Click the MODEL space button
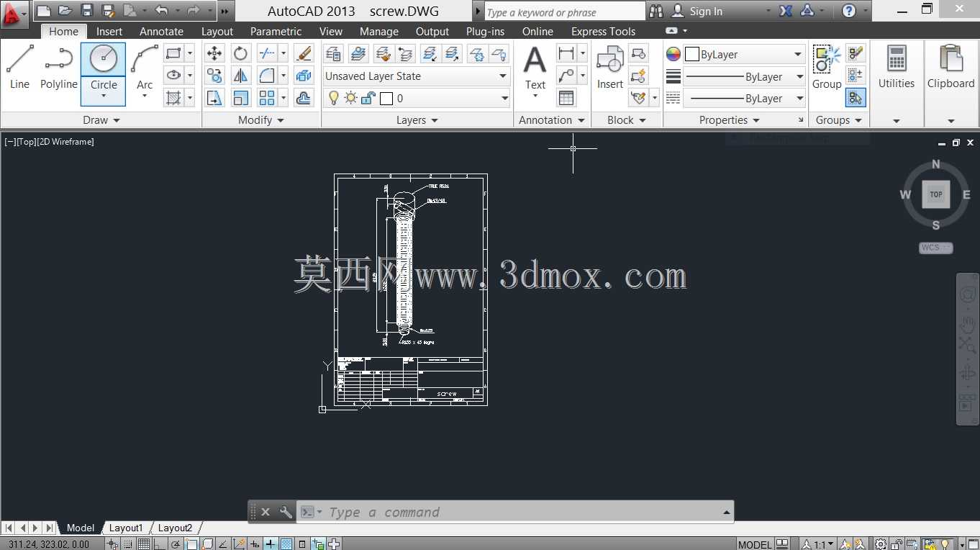The height and width of the screenshot is (550, 980). coord(755,544)
